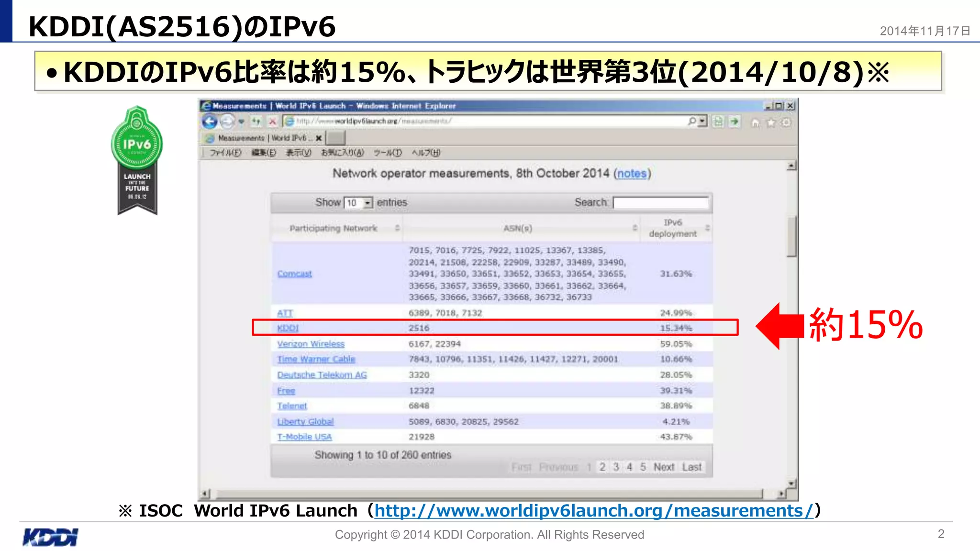Sort by IPv6 deployment column

pos(677,228)
